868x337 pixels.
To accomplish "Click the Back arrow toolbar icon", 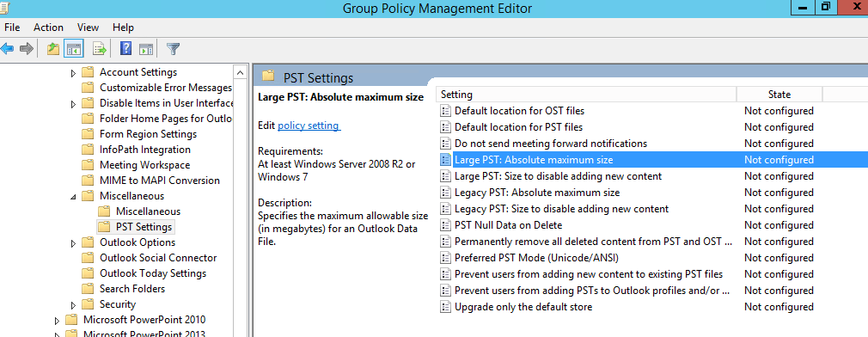I will point(7,49).
